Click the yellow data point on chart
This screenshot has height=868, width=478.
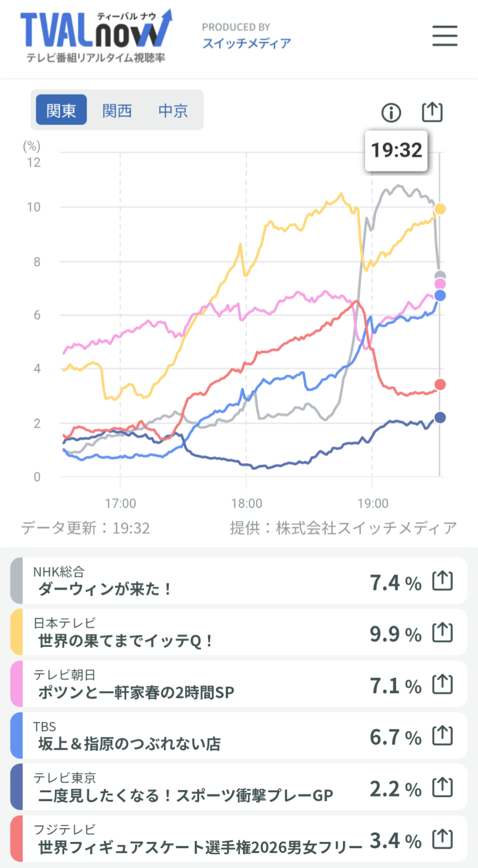click(x=440, y=209)
